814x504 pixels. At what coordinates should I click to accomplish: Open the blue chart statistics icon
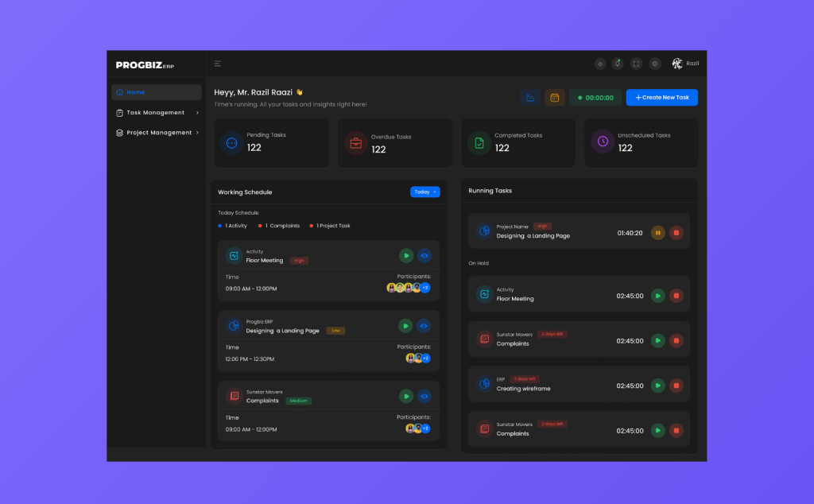tap(529, 98)
